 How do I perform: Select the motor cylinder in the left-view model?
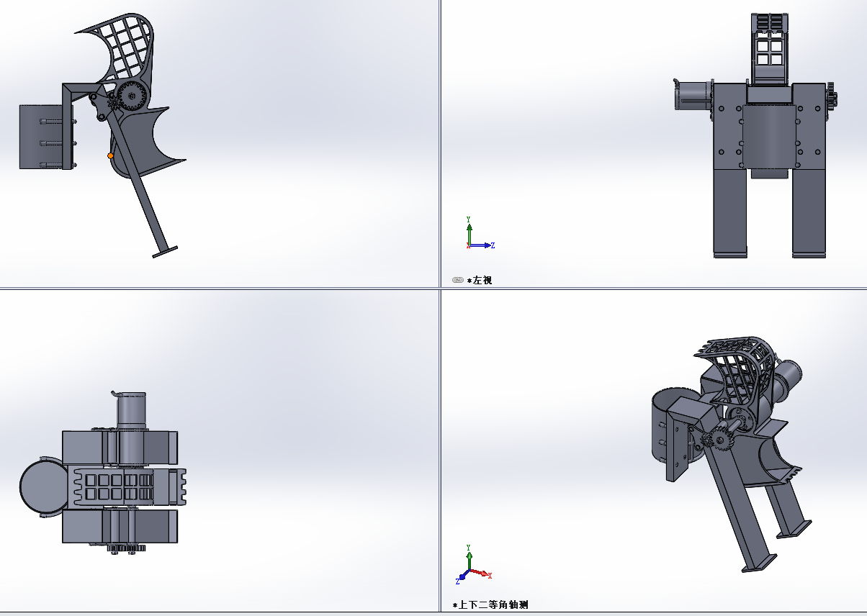(692, 96)
